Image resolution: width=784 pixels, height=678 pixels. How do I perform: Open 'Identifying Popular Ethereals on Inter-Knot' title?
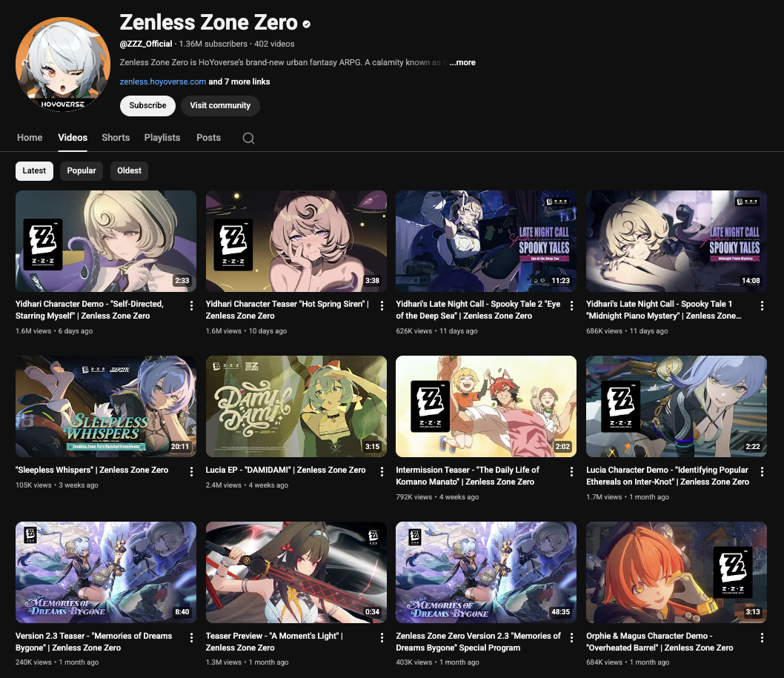coord(668,476)
